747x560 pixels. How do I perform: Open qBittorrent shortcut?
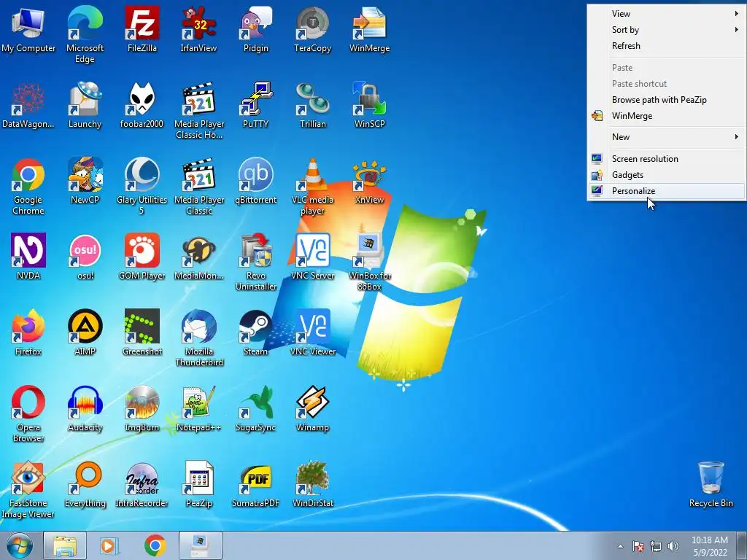point(256,181)
